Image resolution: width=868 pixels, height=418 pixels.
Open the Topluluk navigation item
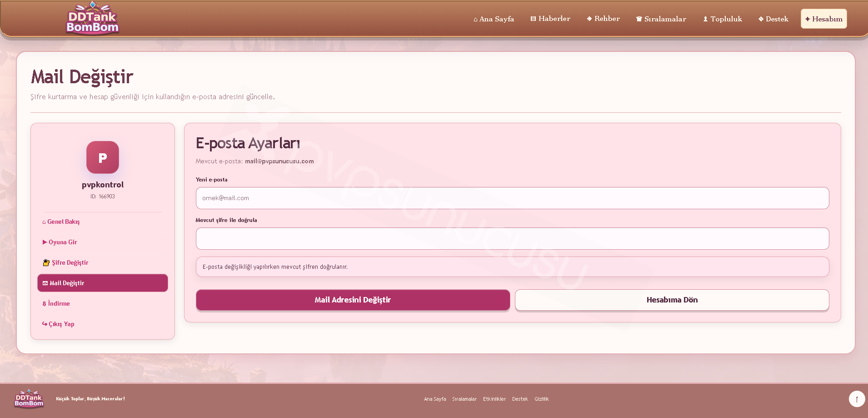(x=723, y=19)
